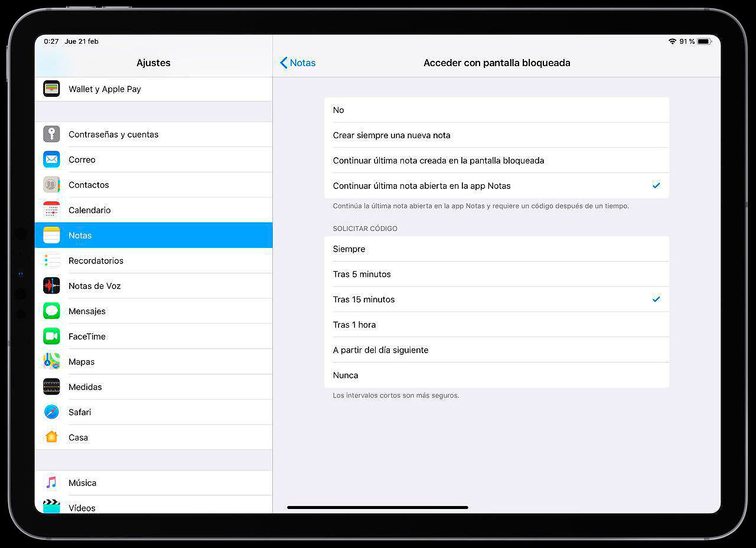Tap the Calendario icon in sidebar
Image resolution: width=756 pixels, height=548 pixels.
tap(51, 210)
